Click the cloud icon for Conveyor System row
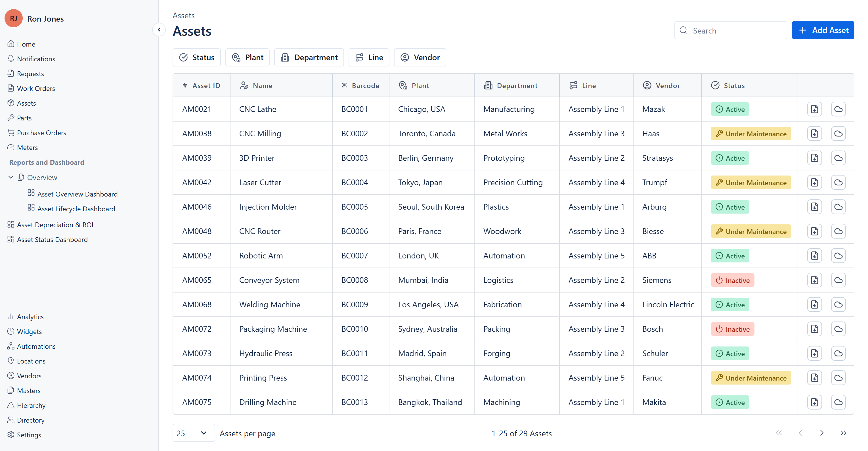The width and height of the screenshot is (868, 451). [838, 280]
